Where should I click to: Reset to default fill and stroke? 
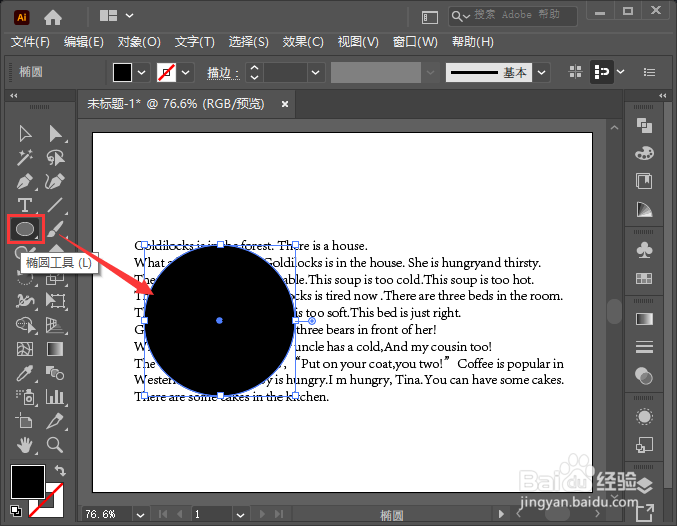coord(16,510)
